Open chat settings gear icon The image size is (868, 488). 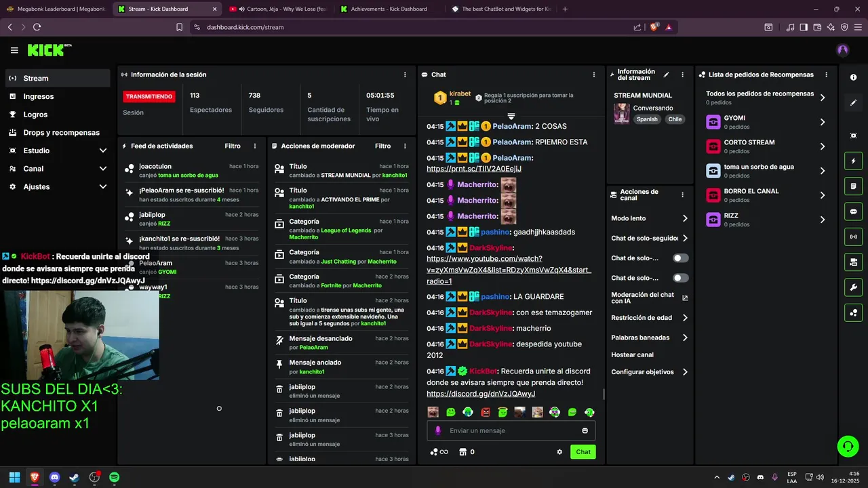pyautogui.click(x=559, y=452)
